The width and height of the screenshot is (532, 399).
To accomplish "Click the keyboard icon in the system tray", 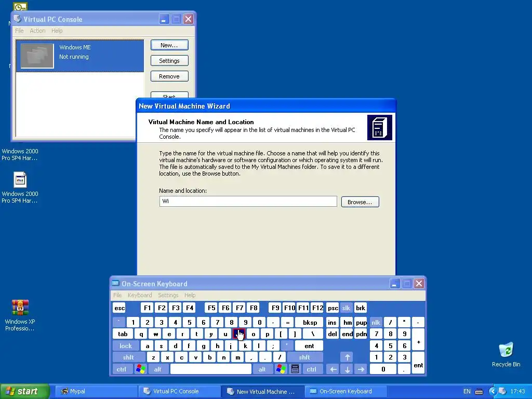I will click(478, 392).
